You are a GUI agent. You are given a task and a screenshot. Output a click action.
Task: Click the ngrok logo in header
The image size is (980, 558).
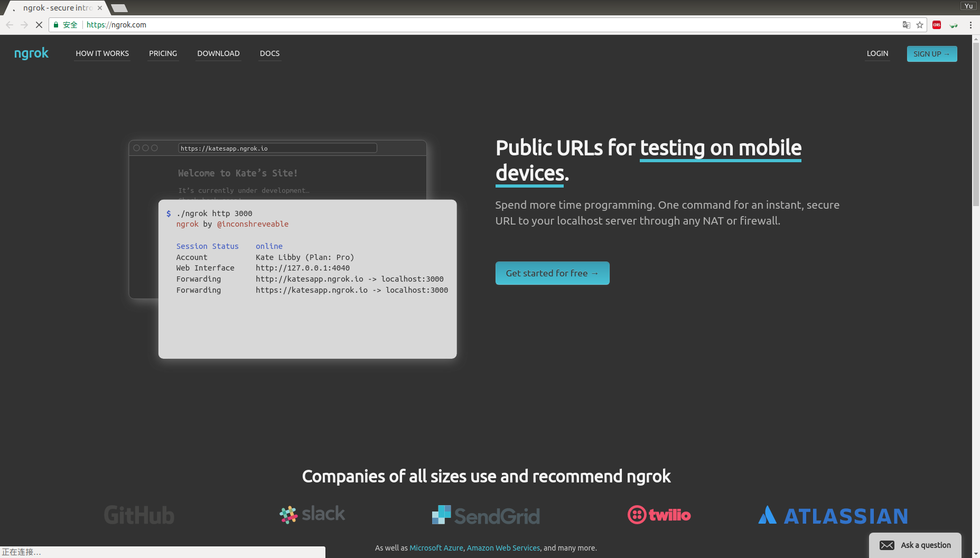31,53
